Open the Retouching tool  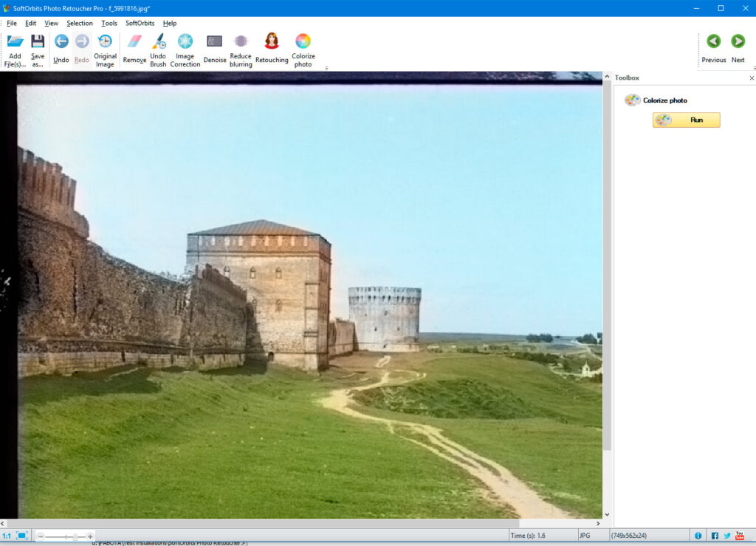tap(271, 47)
